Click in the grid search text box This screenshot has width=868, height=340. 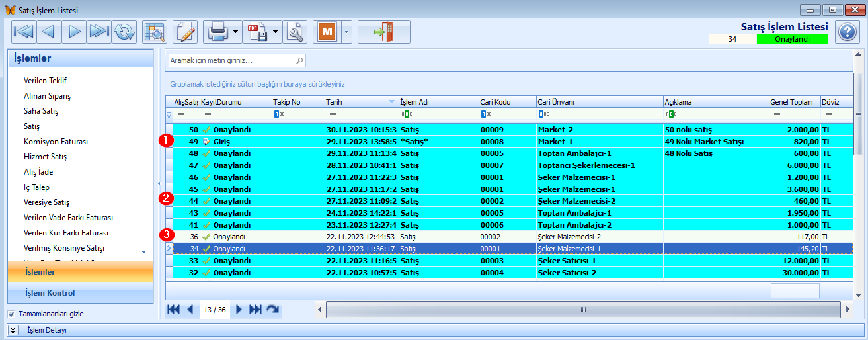tap(231, 60)
